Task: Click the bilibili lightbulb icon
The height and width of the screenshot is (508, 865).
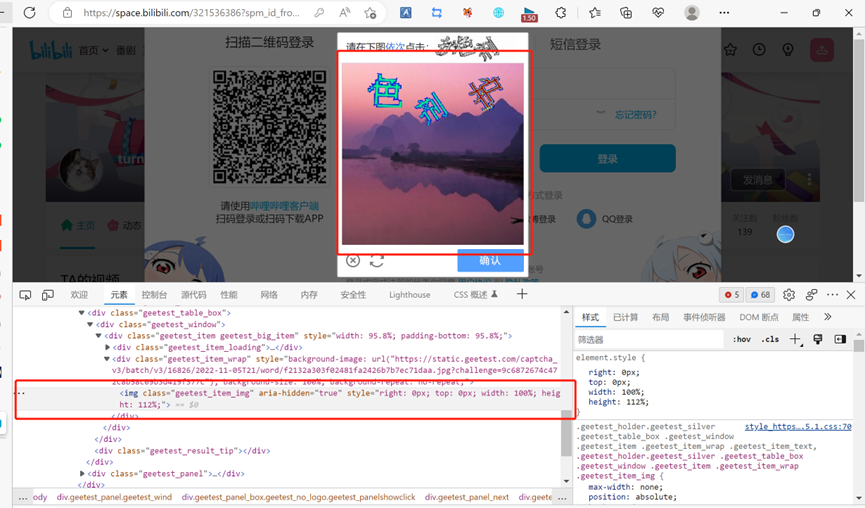Action: point(788,50)
